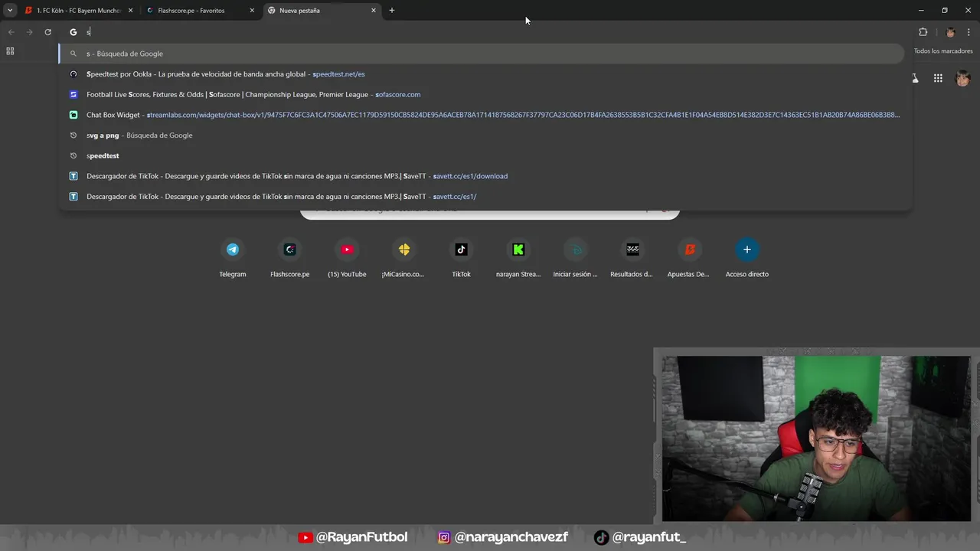Click the Chat Box Widget favicon
980x551 pixels.
click(x=73, y=115)
